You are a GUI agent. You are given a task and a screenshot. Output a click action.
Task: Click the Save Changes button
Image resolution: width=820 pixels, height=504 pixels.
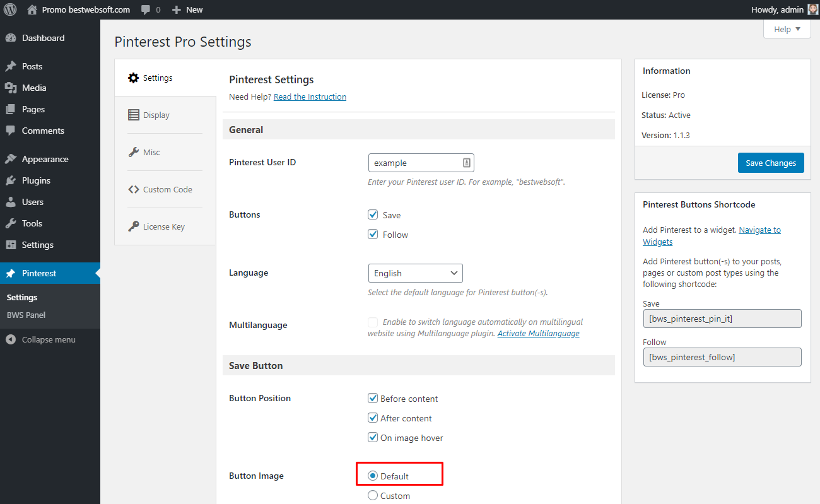(x=771, y=163)
